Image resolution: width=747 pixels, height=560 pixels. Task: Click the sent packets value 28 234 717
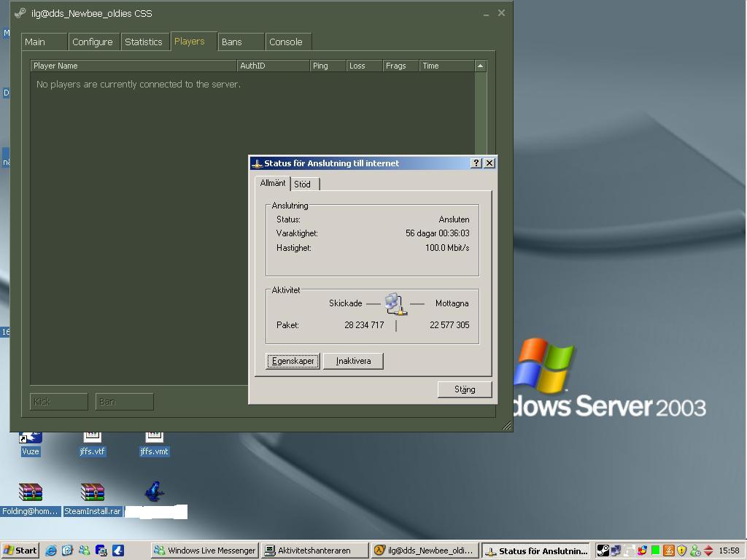364,324
